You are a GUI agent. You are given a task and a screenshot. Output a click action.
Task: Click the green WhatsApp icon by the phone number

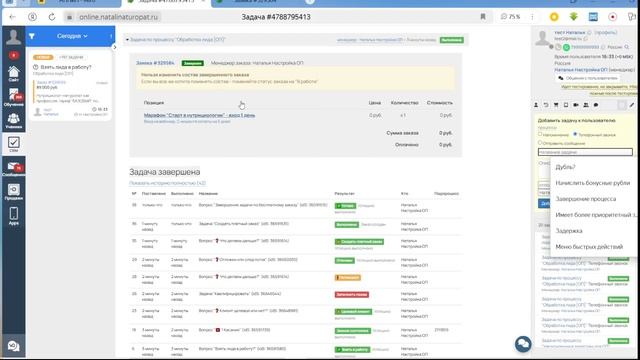pos(566,47)
